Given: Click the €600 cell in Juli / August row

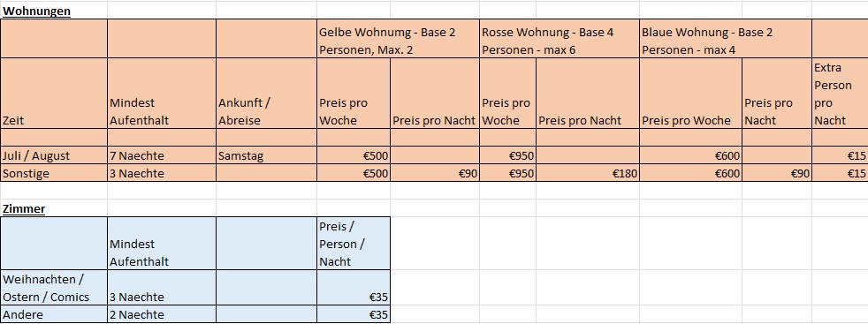Looking at the screenshot, I should (x=691, y=155).
